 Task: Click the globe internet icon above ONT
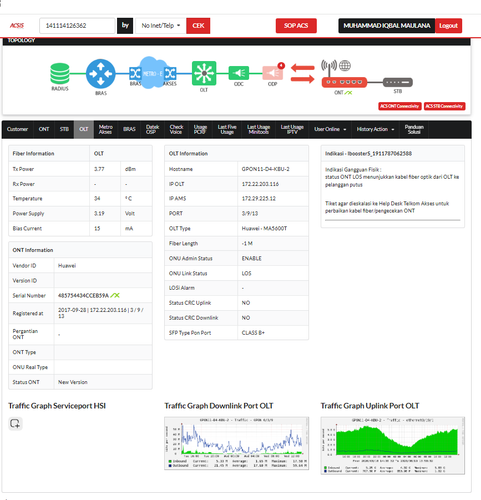tap(345, 66)
